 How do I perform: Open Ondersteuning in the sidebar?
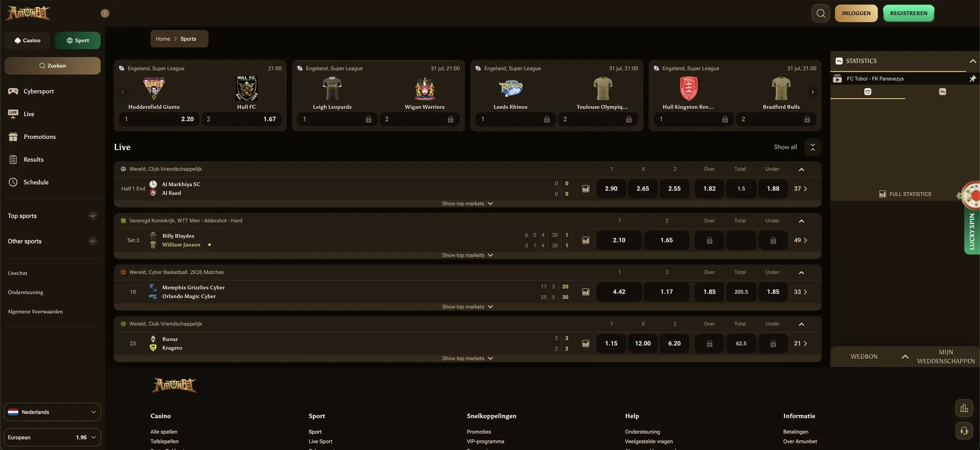tap(26, 292)
